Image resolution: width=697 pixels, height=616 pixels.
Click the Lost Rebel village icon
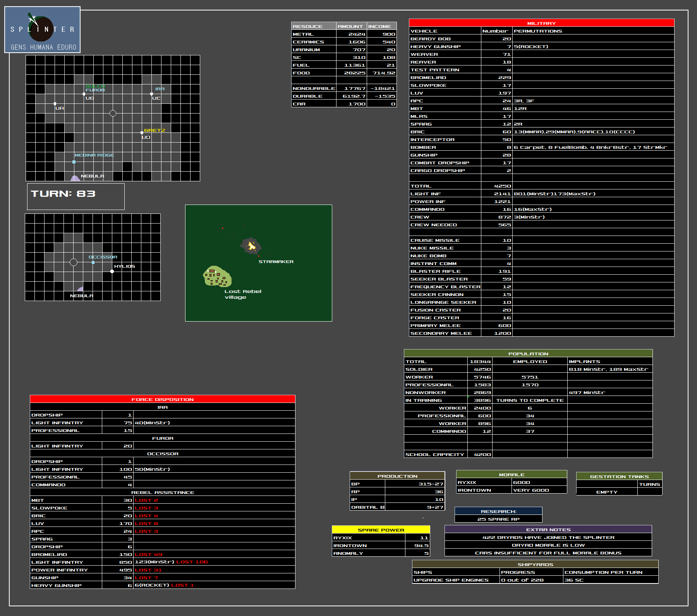pos(217,277)
